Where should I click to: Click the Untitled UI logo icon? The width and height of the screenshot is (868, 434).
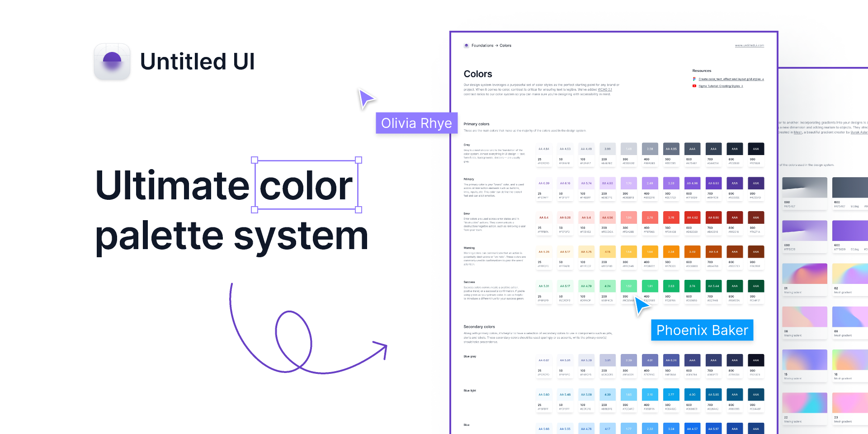[x=112, y=61]
